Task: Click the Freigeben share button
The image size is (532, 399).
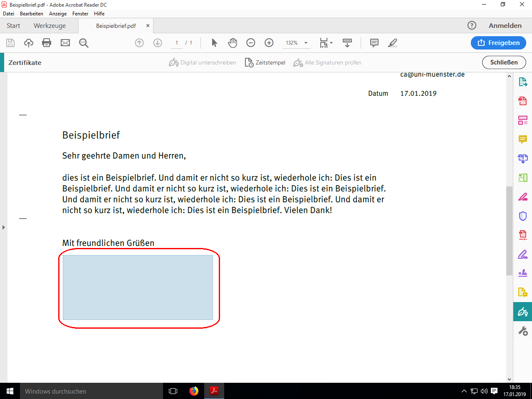Action: pos(498,43)
